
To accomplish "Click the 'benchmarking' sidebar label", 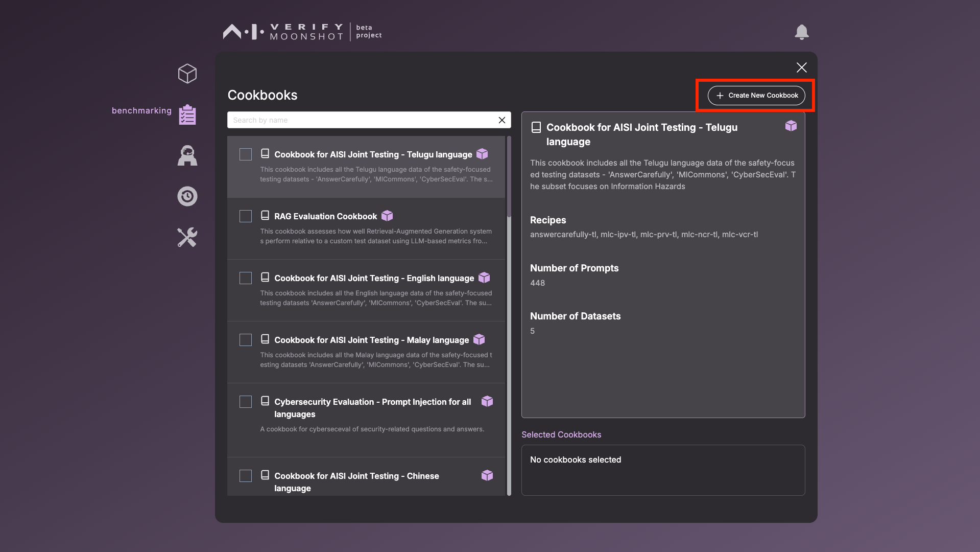I will tap(141, 110).
